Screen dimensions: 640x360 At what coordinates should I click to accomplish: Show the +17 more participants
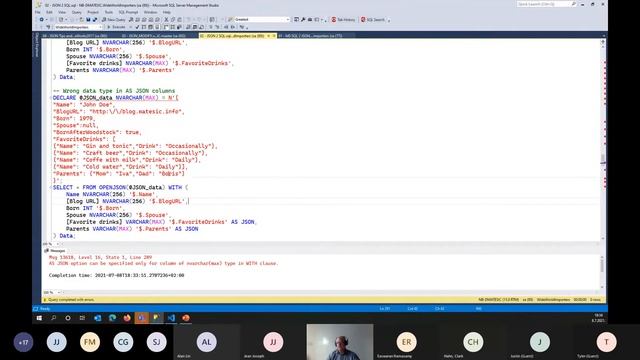click(x=23, y=342)
